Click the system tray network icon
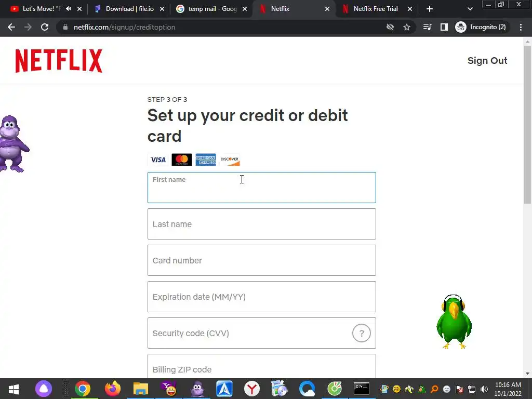 point(472,389)
